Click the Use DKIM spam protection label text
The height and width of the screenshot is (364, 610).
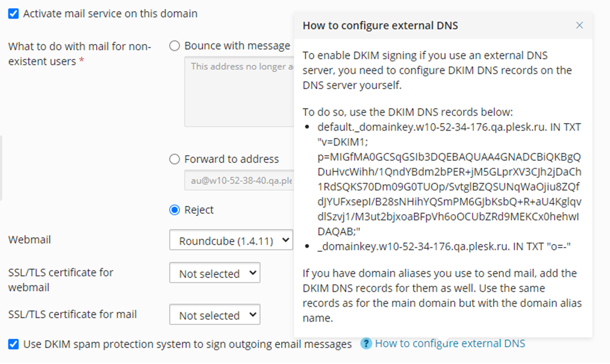(187, 344)
